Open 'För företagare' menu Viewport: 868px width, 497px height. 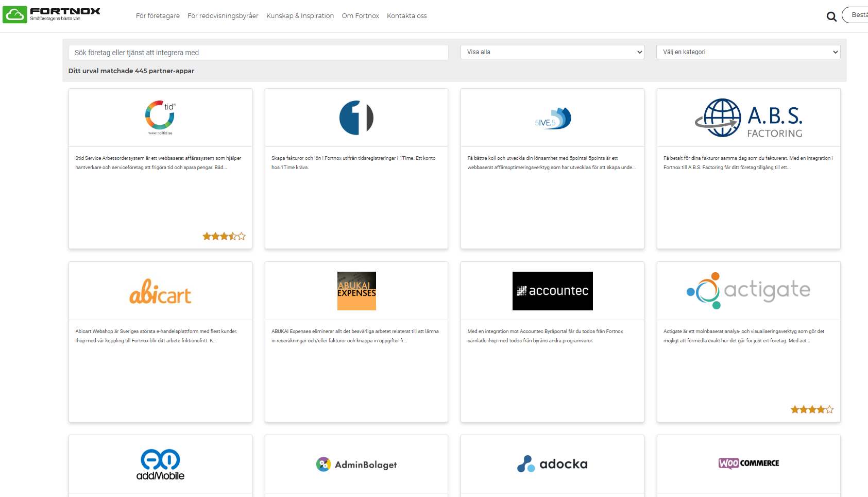[158, 16]
